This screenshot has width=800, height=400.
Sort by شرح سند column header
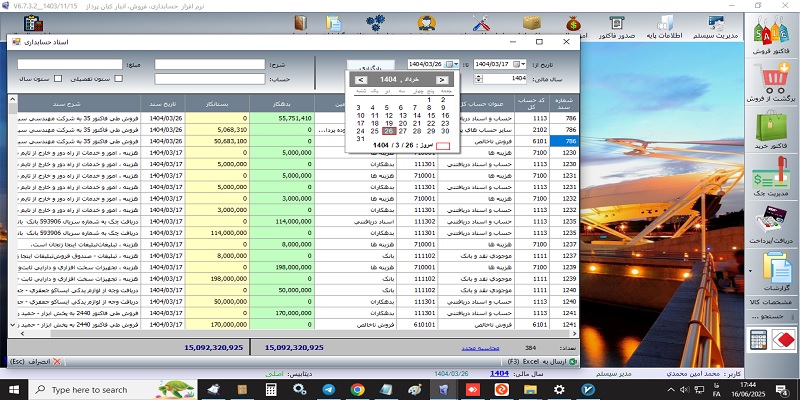pyautogui.click(x=79, y=103)
